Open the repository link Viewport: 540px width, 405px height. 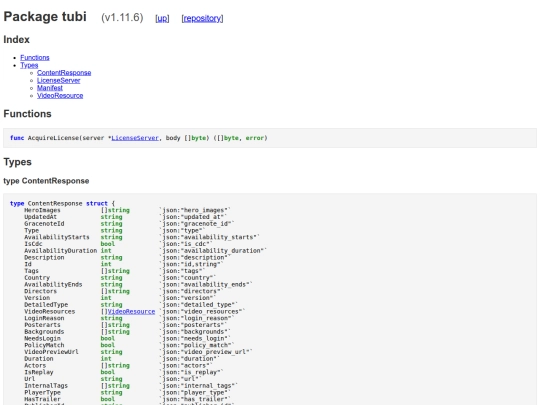pos(202,18)
